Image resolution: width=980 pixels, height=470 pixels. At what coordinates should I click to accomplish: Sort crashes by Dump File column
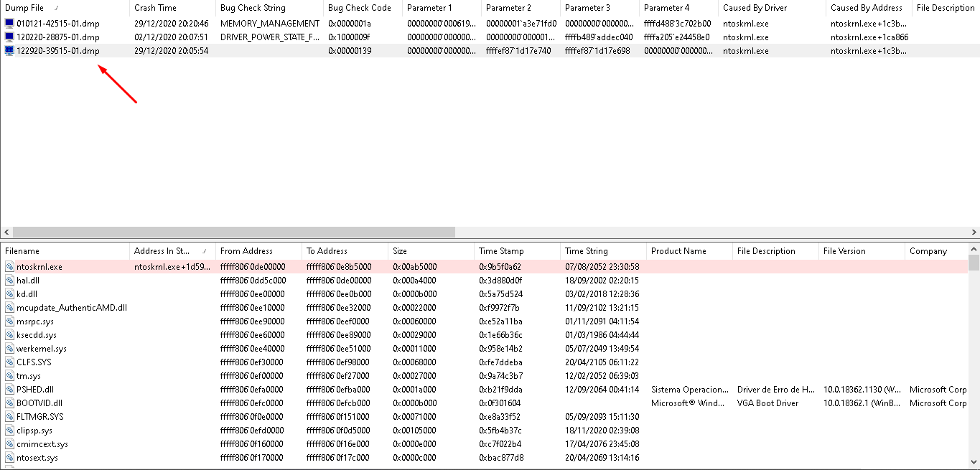65,8
